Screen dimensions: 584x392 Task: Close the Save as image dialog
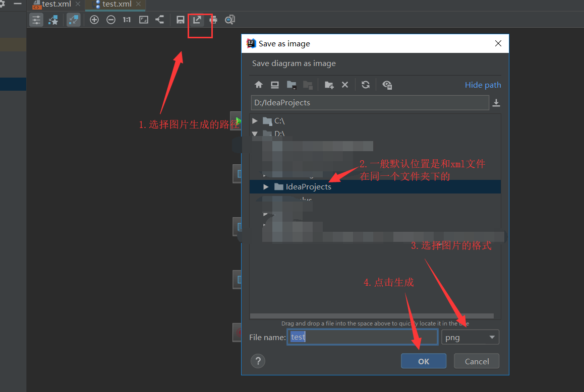pyautogui.click(x=498, y=43)
